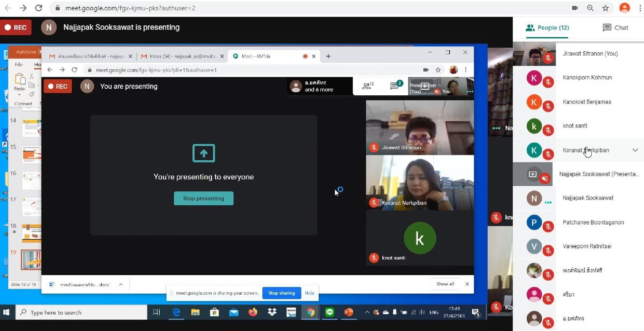The image size is (644, 331).
Task: Click the camera icon in outer address bar
Action: point(575,8)
